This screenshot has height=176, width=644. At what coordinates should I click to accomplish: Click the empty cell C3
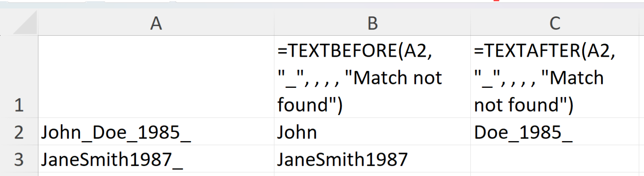[555, 159]
